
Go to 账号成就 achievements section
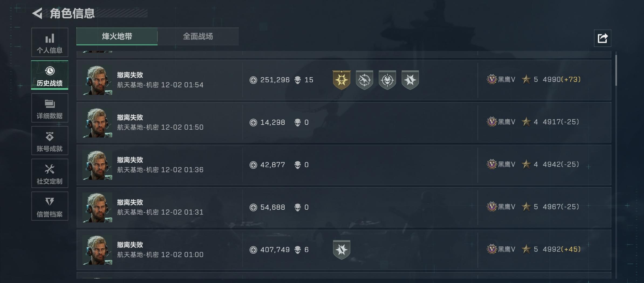pos(50,141)
